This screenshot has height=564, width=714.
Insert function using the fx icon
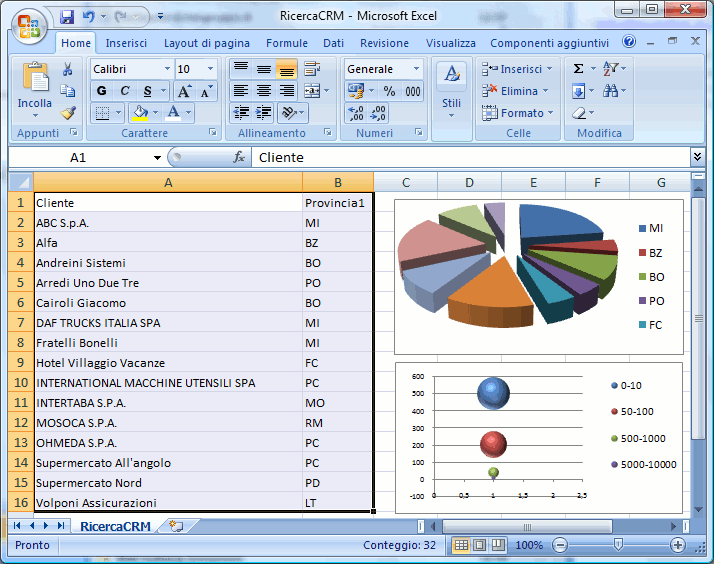(x=239, y=158)
